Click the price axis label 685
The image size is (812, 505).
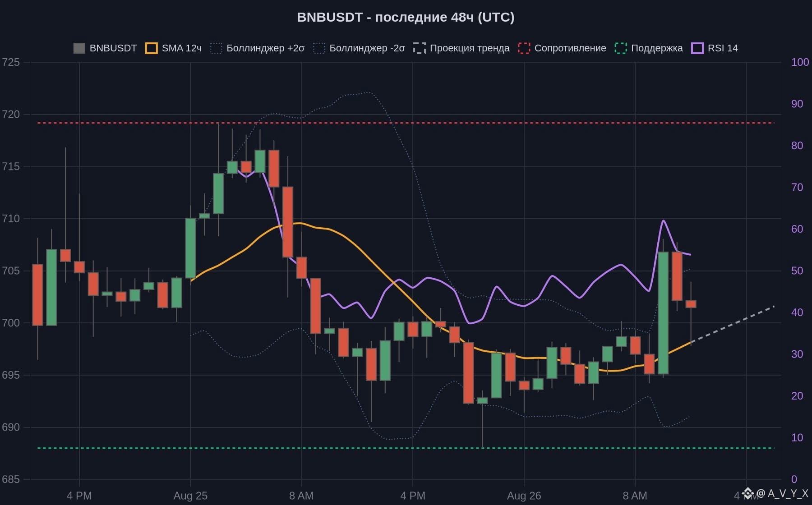click(11, 479)
